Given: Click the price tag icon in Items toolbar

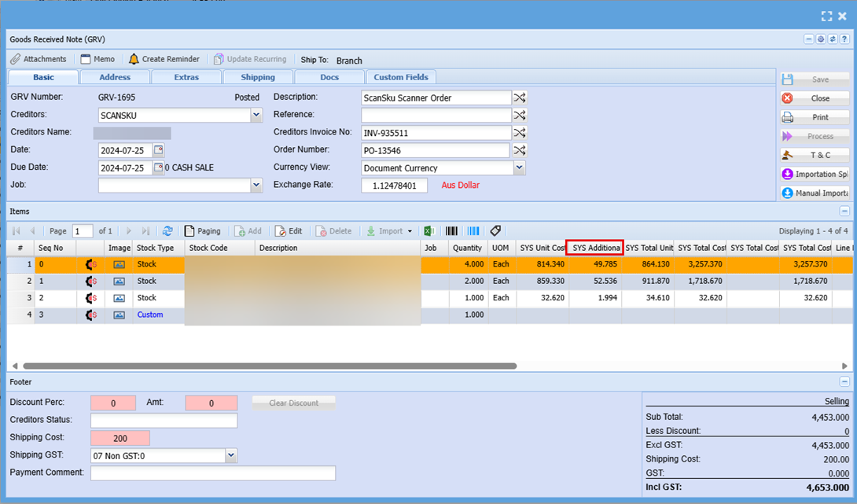Looking at the screenshot, I should click(x=495, y=231).
